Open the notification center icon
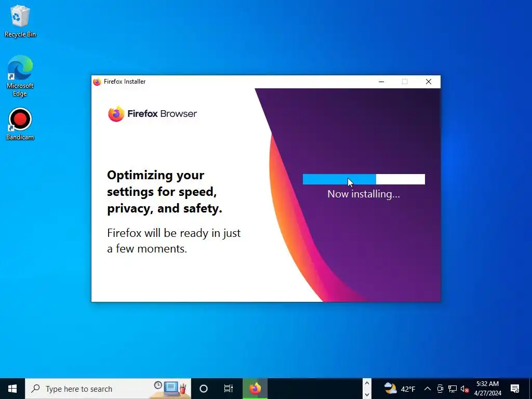This screenshot has width=532, height=399. (515, 389)
